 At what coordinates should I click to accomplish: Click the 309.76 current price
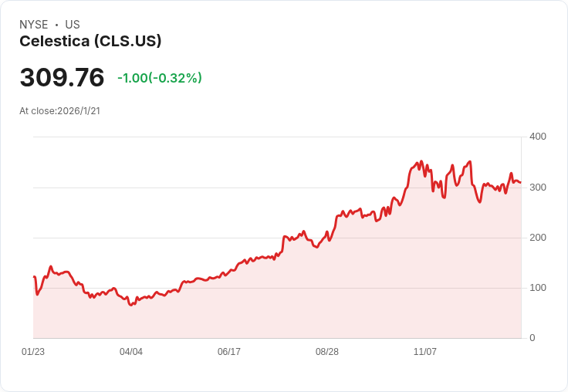click(62, 78)
